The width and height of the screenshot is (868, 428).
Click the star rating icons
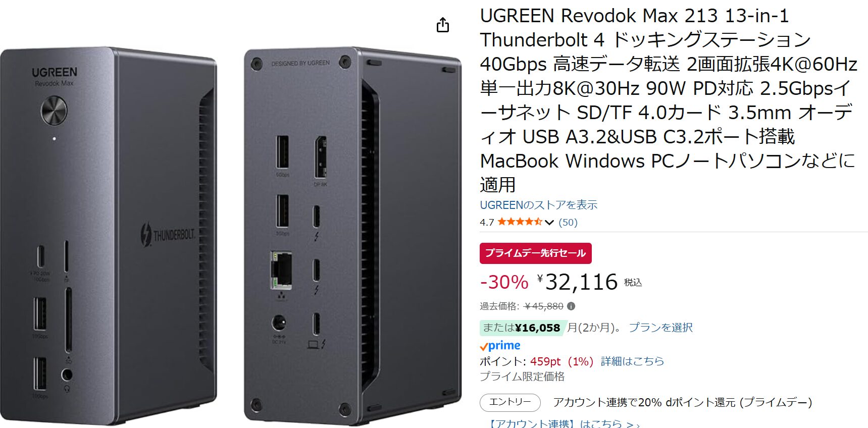520,222
